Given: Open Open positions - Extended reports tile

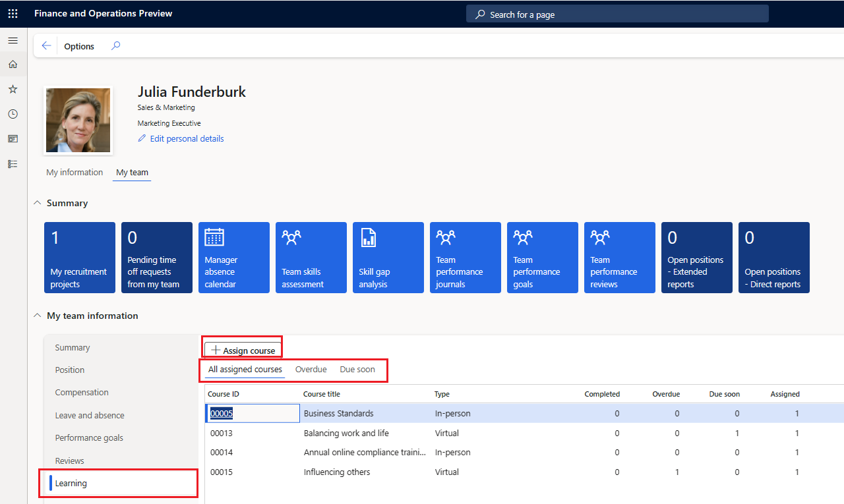Looking at the screenshot, I should [697, 258].
